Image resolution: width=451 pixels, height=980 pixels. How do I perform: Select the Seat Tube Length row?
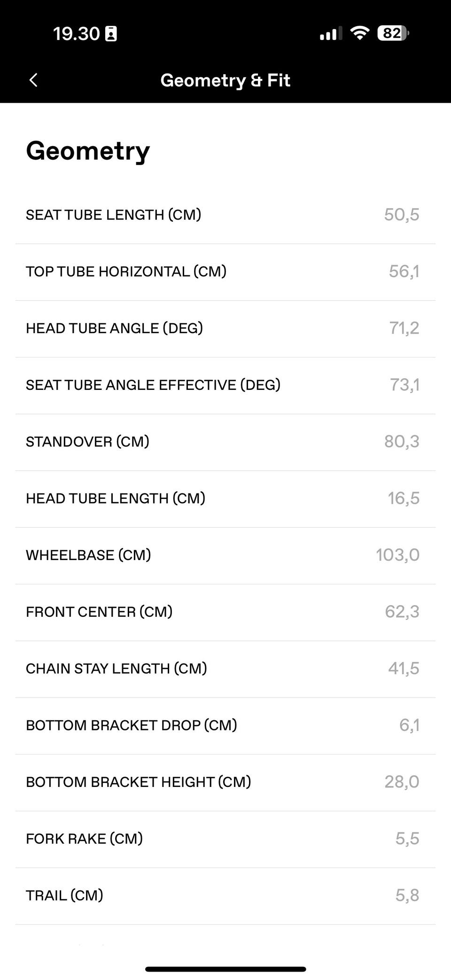coord(225,215)
